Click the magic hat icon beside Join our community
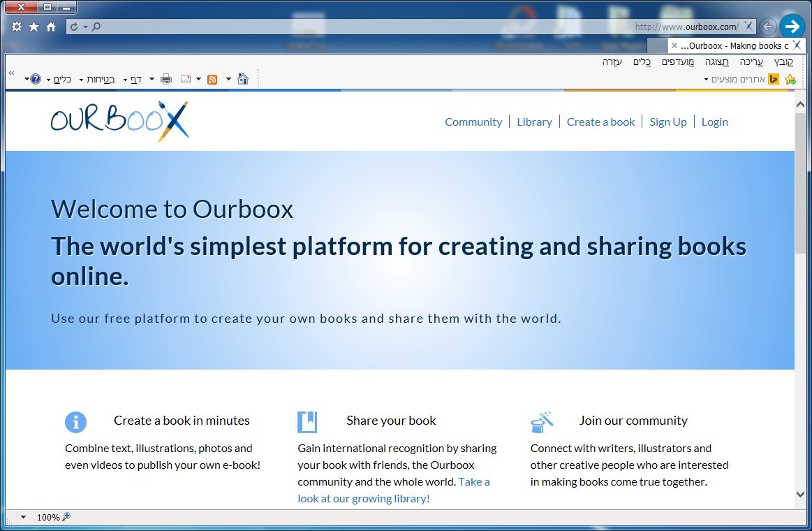 [542, 422]
